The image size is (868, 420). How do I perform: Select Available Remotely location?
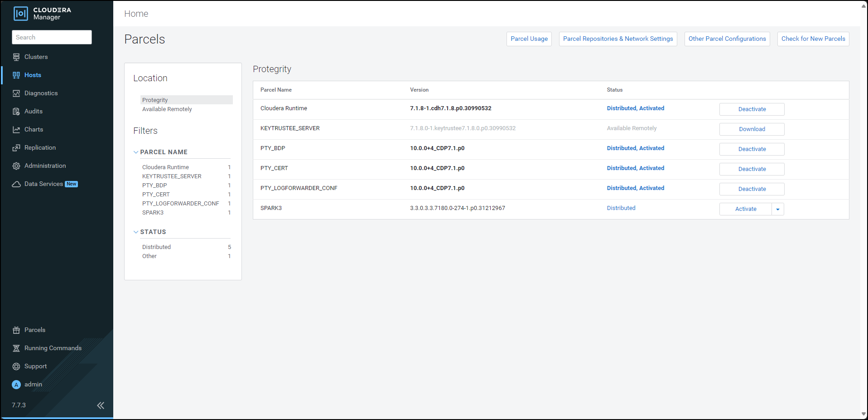pyautogui.click(x=167, y=109)
